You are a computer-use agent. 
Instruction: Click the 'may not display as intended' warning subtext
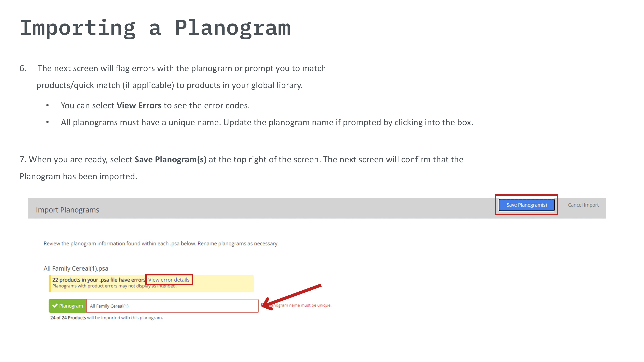tap(114, 286)
